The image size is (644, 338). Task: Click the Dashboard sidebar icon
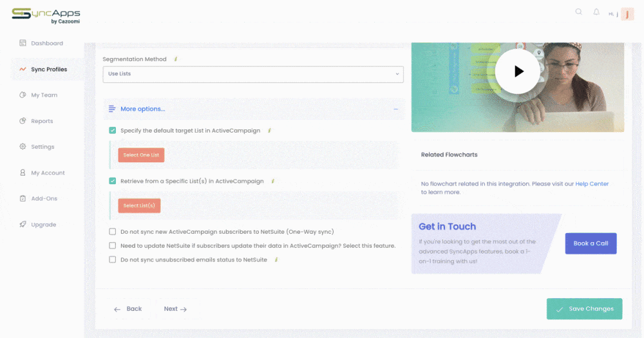coord(23,42)
